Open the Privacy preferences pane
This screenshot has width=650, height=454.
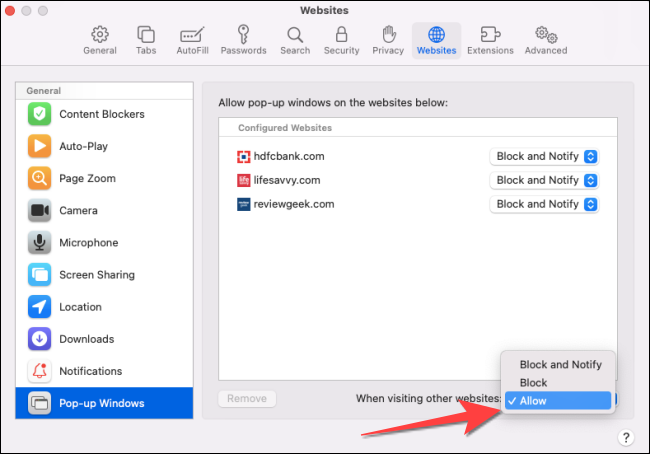click(x=388, y=40)
